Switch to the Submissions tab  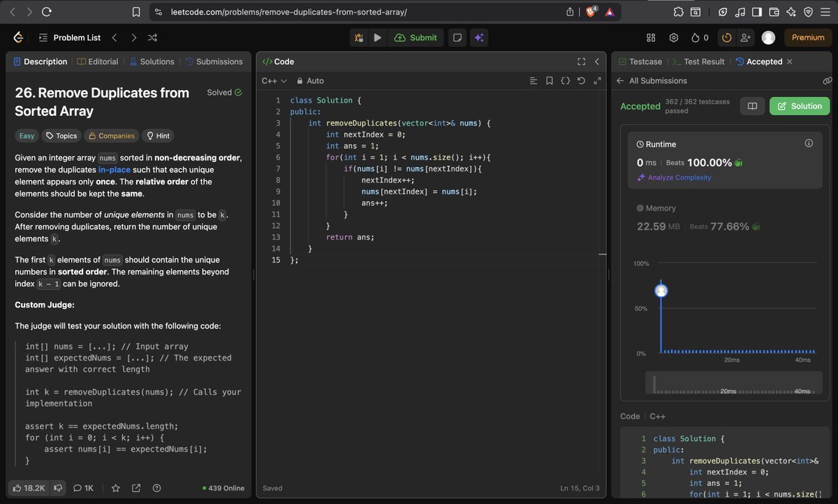(x=214, y=61)
